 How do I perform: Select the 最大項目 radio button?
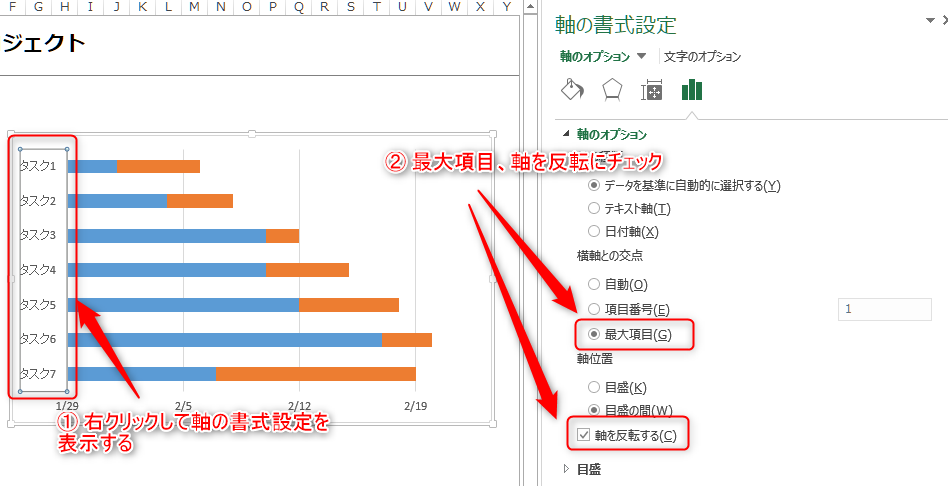click(595, 334)
